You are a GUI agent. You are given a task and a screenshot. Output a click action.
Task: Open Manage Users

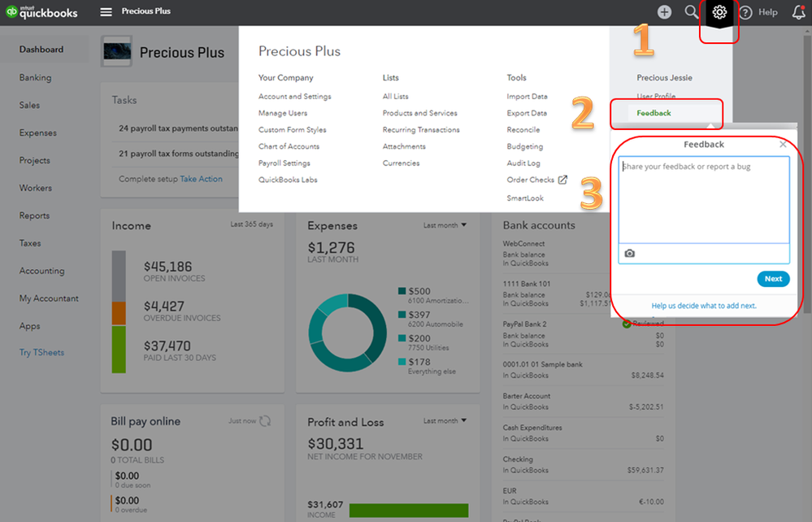click(x=283, y=113)
